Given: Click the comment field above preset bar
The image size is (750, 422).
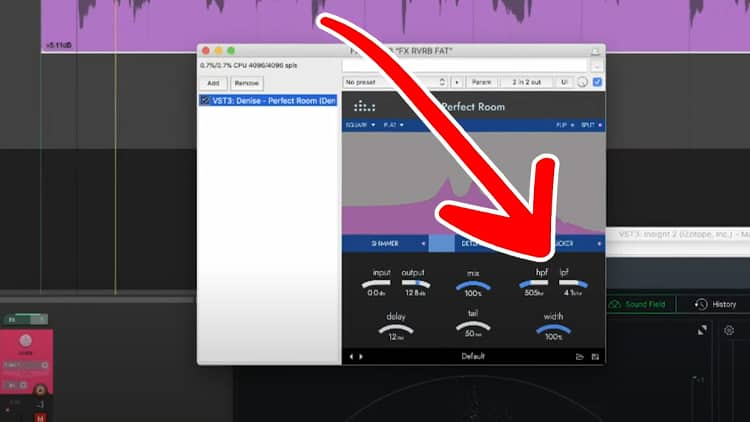Looking at the screenshot, I should tap(464, 66).
